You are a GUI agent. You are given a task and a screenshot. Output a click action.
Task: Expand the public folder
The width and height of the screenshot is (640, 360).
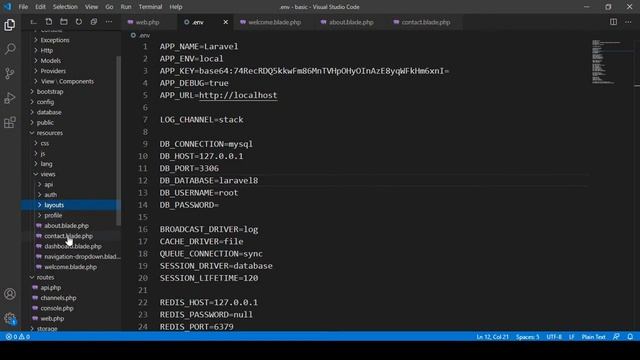45,122
